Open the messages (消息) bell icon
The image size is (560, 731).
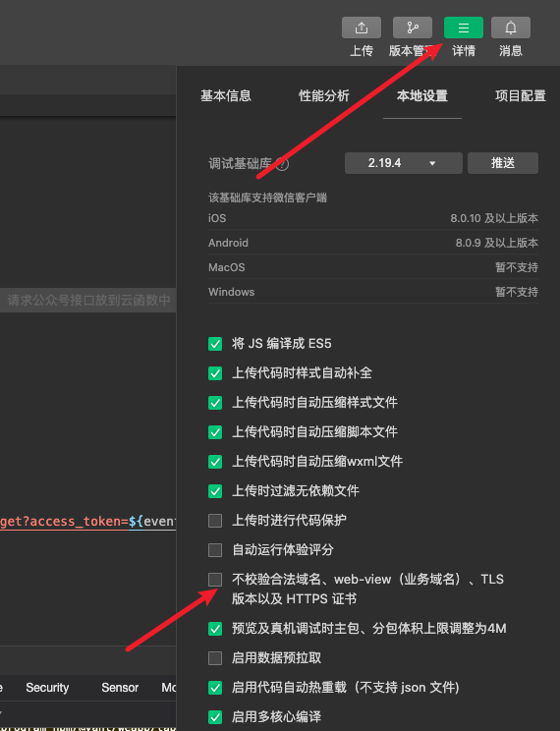(x=511, y=28)
